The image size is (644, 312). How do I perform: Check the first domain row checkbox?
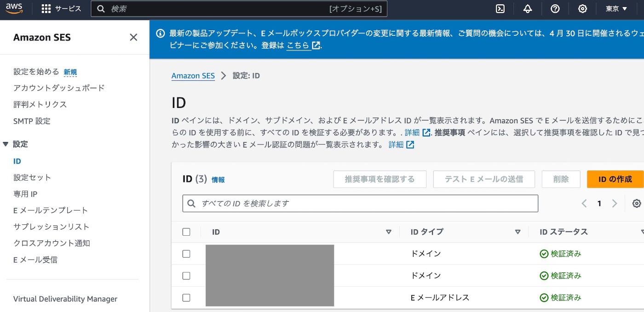[186, 254]
